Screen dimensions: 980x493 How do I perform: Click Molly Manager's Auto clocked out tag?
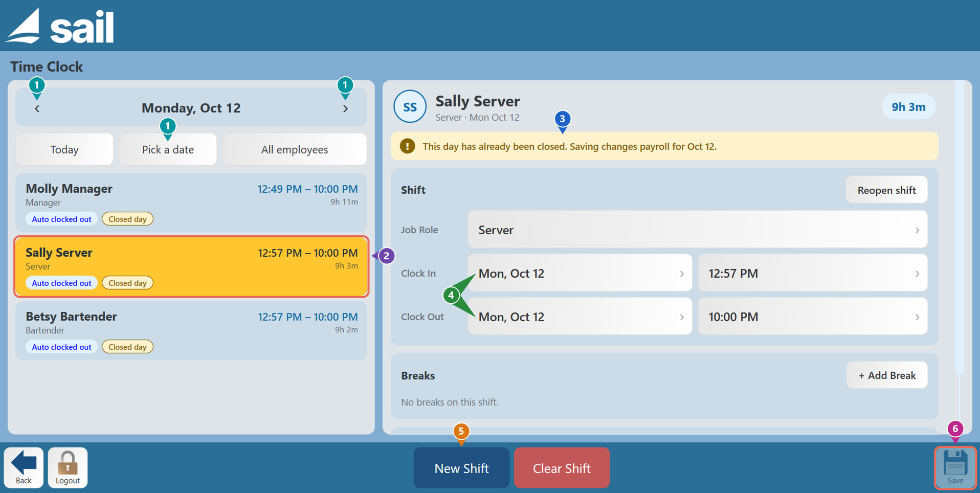coord(61,219)
